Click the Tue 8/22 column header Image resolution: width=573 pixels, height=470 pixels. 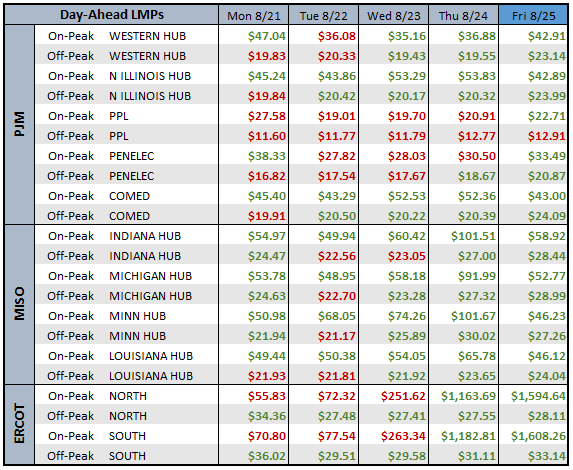coord(323,16)
